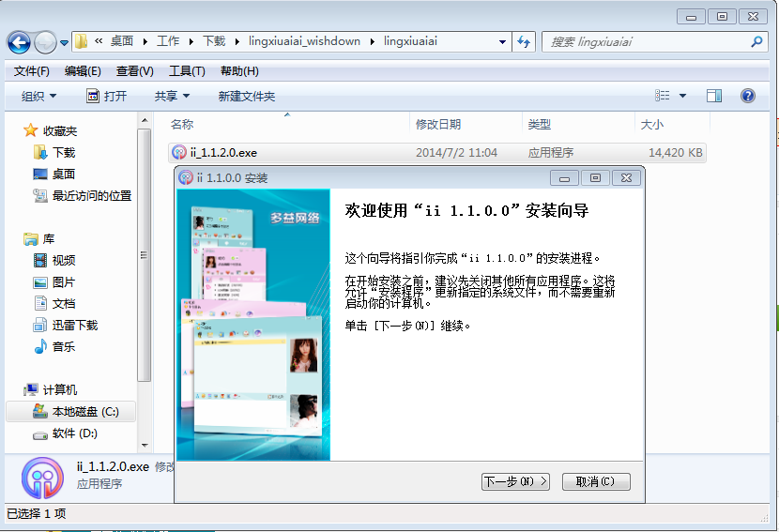Click the refresh button beside address bar
The height and width of the screenshot is (532, 779).
click(x=524, y=42)
